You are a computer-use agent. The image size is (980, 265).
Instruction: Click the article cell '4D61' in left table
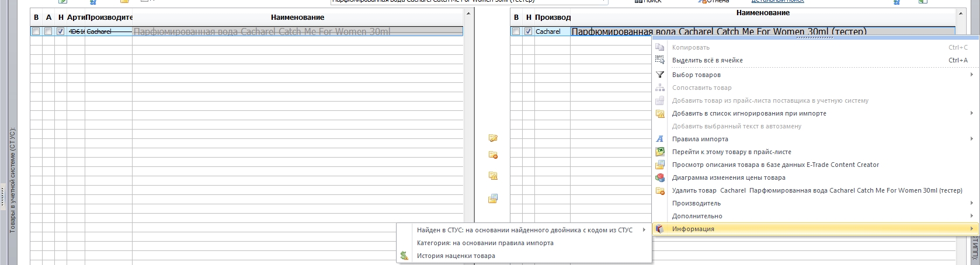point(76,32)
